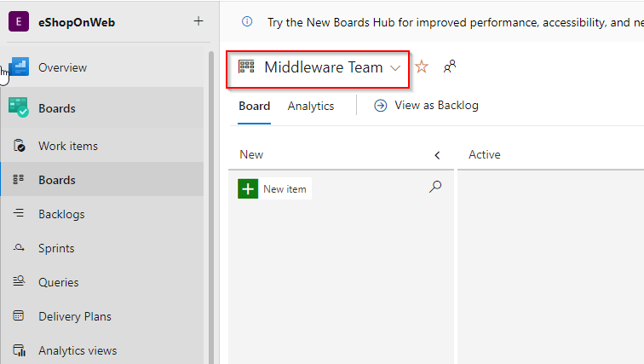Click the sidebar vertical scrollbar

pyautogui.click(x=211, y=207)
